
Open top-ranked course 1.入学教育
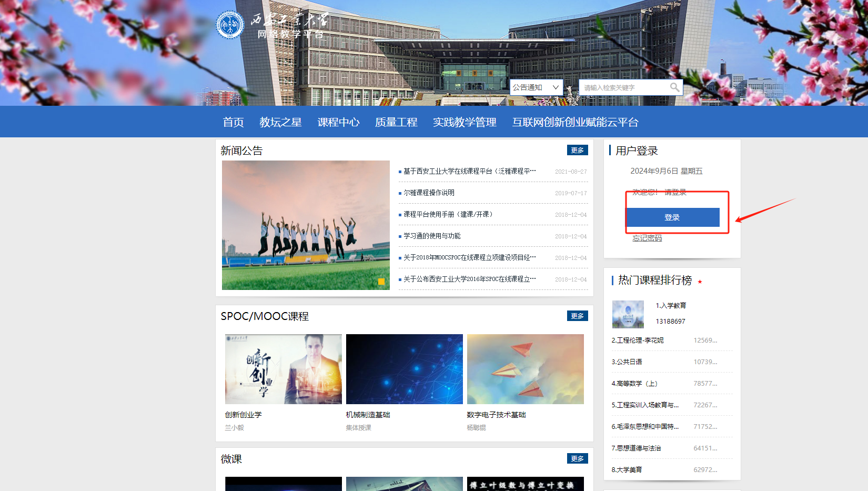671,306
